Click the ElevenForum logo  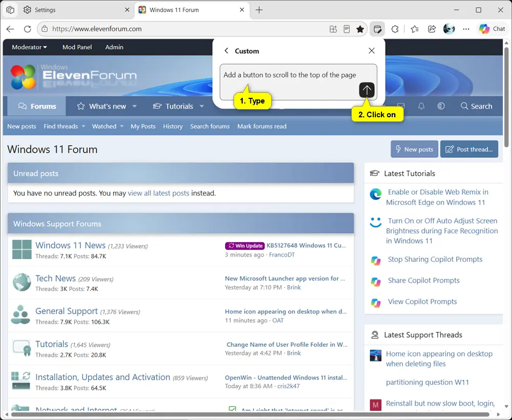(73, 77)
